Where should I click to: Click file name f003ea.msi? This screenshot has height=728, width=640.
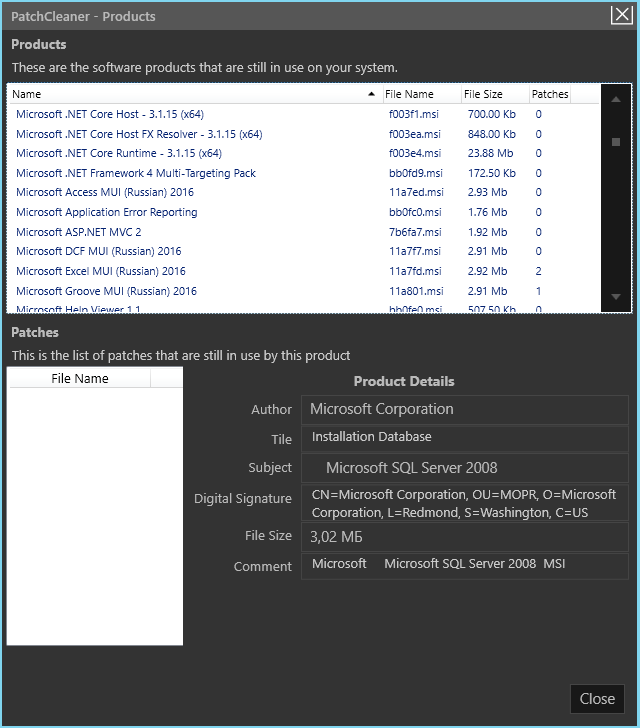pyautogui.click(x=414, y=134)
